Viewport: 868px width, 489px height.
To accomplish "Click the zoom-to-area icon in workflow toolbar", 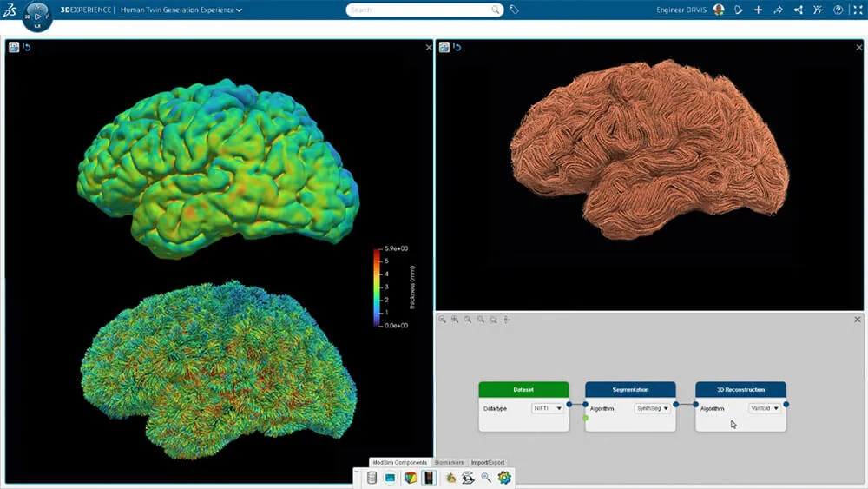I will pyautogui.click(x=493, y=320).
